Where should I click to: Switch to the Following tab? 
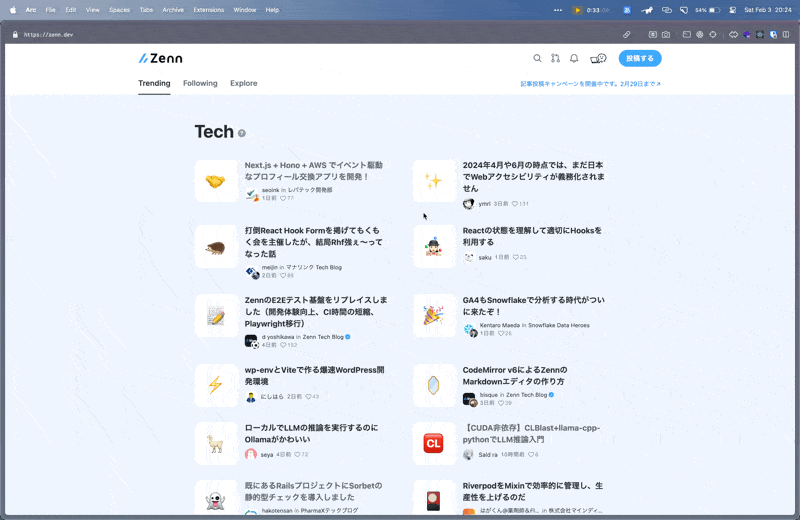[200, 83]
